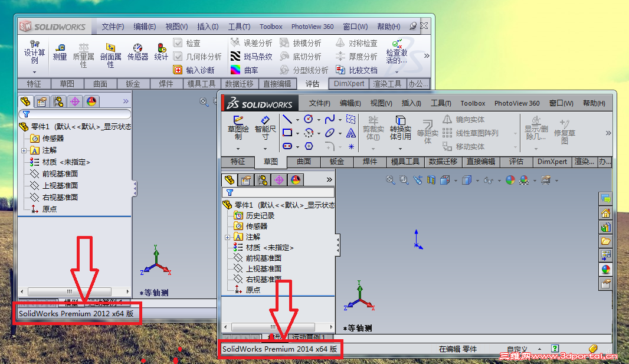Switch to the 特征 Features ribbon tab
629x364 pixels.
tap(238, 162)
